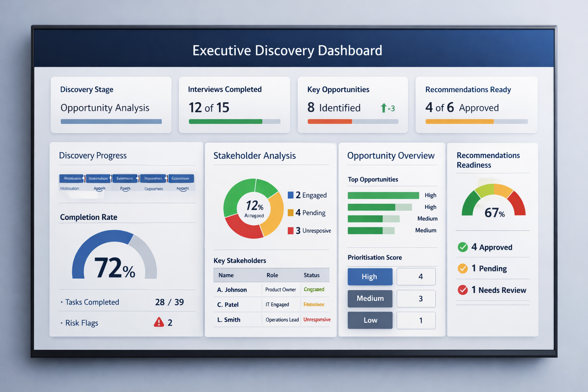Click the bottom Medium top opportunity bar
The image size is (588, 392).
[x=371, y=230]
